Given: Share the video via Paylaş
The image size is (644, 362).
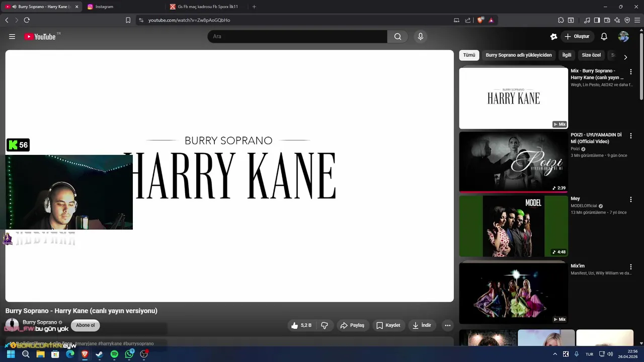Looking at the screenshot, I should click(x=352, y=325).
